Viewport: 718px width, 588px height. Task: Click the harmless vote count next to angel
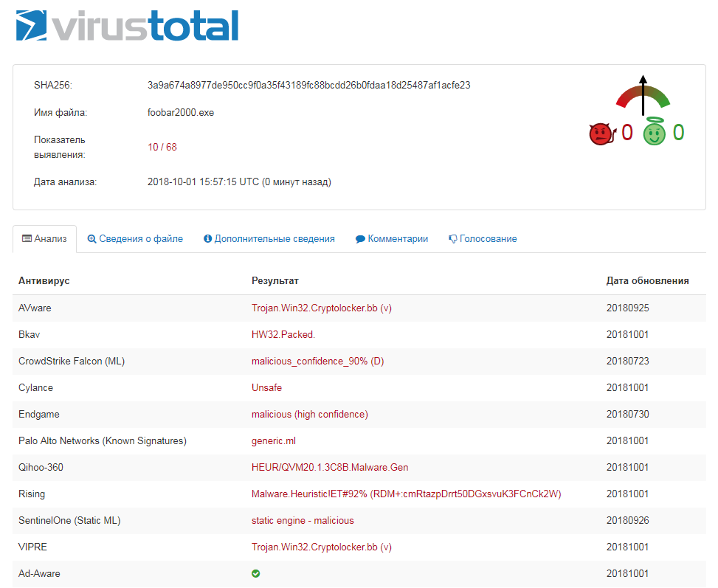pos(679,132)
